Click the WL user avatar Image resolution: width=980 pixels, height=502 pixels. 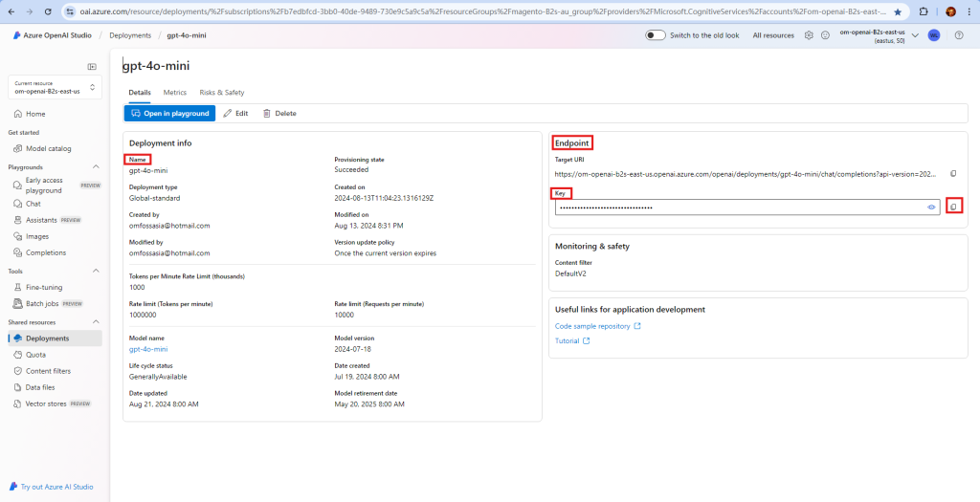coord(933,35)
